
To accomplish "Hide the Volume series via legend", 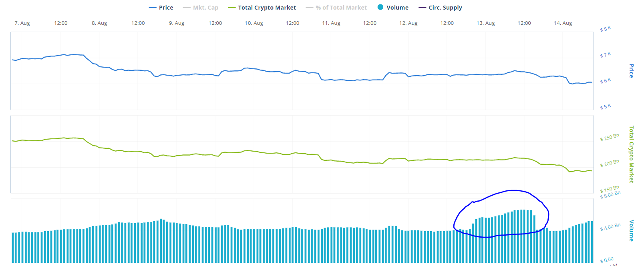I will (393, 8).
